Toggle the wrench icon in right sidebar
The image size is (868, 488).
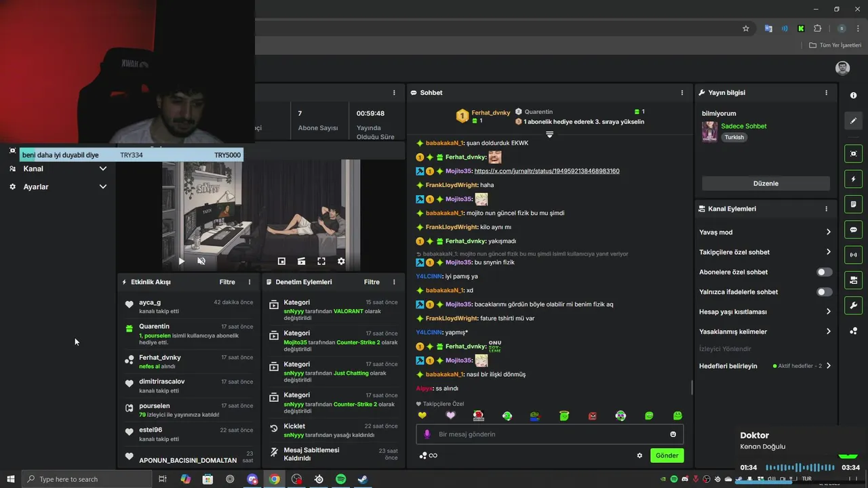coord(853,306)
